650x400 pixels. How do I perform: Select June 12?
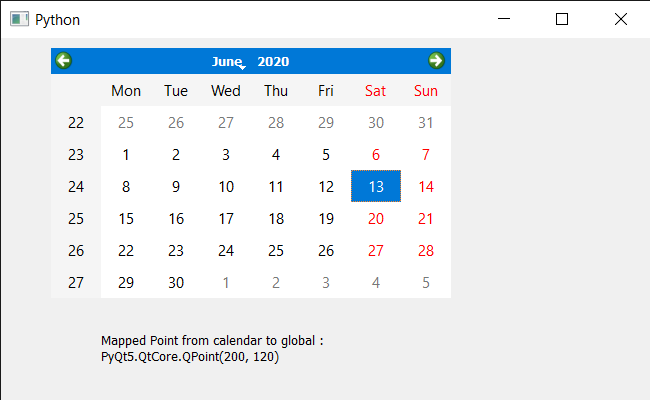pos(326,186)
